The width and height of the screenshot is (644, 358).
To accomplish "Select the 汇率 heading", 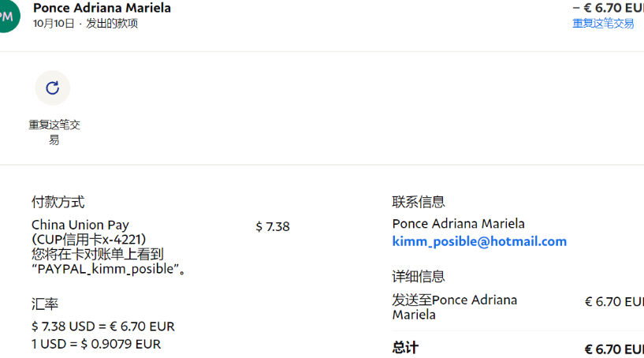I will pos(45,304).
